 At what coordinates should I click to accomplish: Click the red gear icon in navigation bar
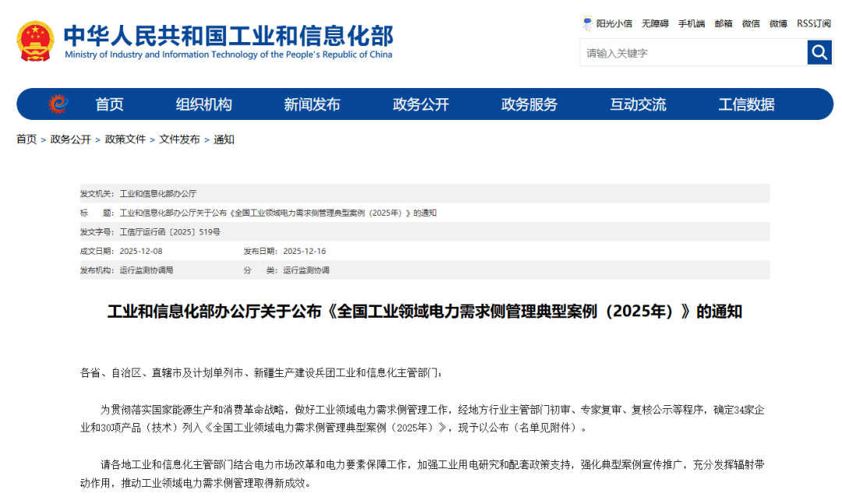point(58,104)
